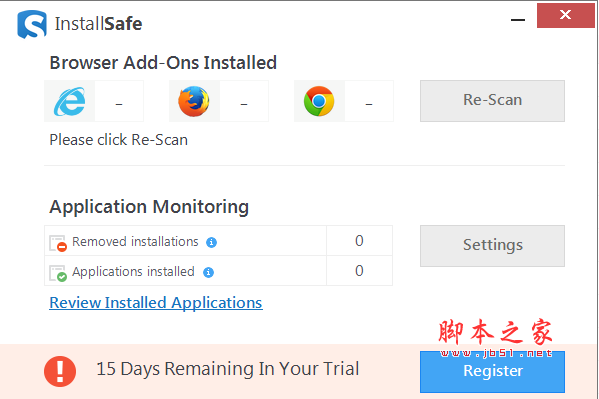This screenshot has height=399, width=599.
Task: Click the Applications installed count value
Action: coord(359,271)
